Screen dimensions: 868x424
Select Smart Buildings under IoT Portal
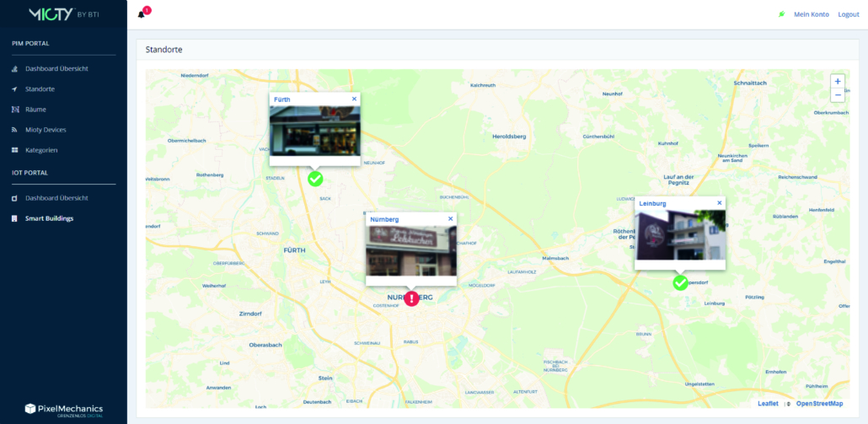point(49,218)
